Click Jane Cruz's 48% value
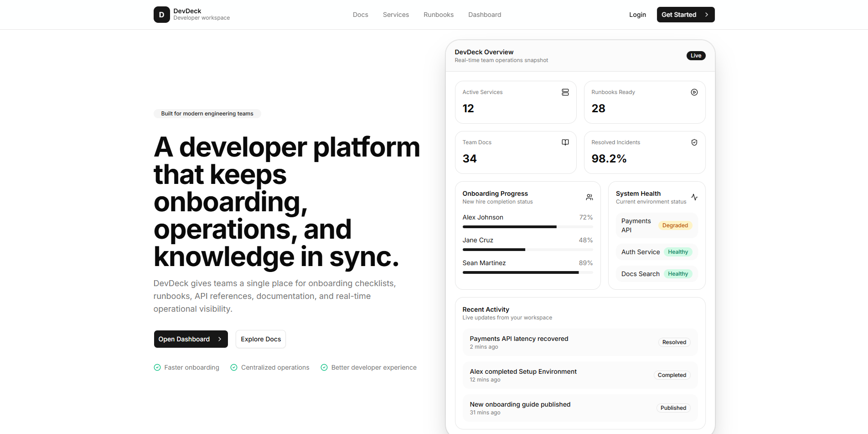 click(x=586, y=240)
